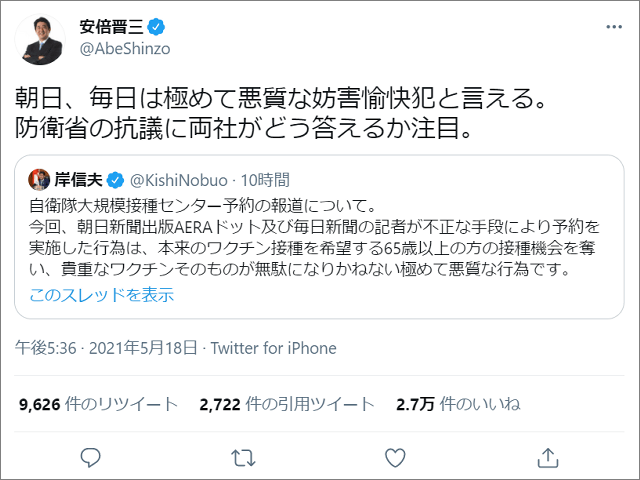Open 岸信夫 name in quoted tweet
640x480 pixels.
tap(79, 180)
